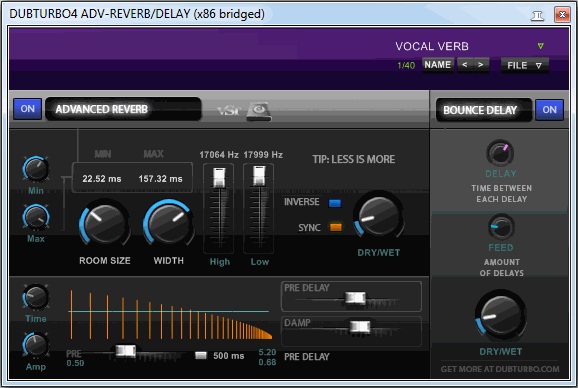Screen dimensions: 578x388
Task: Click the Max knob
Action: pyautogui.click(x=36, y=217)
